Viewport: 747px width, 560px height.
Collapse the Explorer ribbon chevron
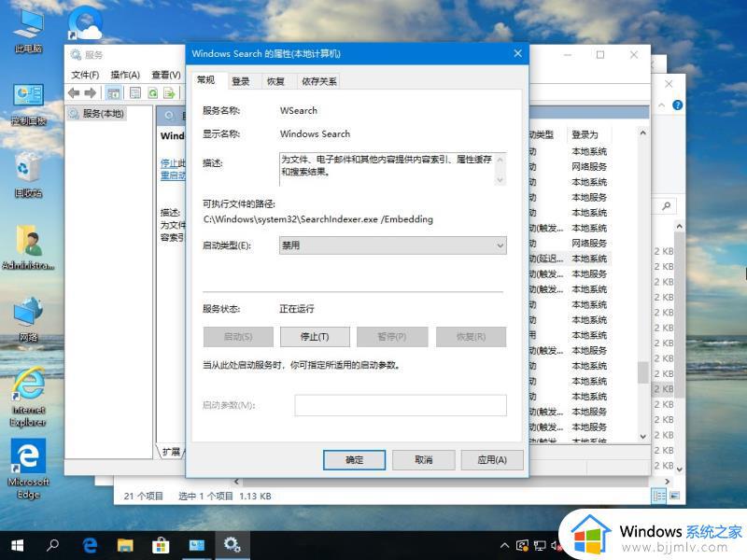pos(662,105)
